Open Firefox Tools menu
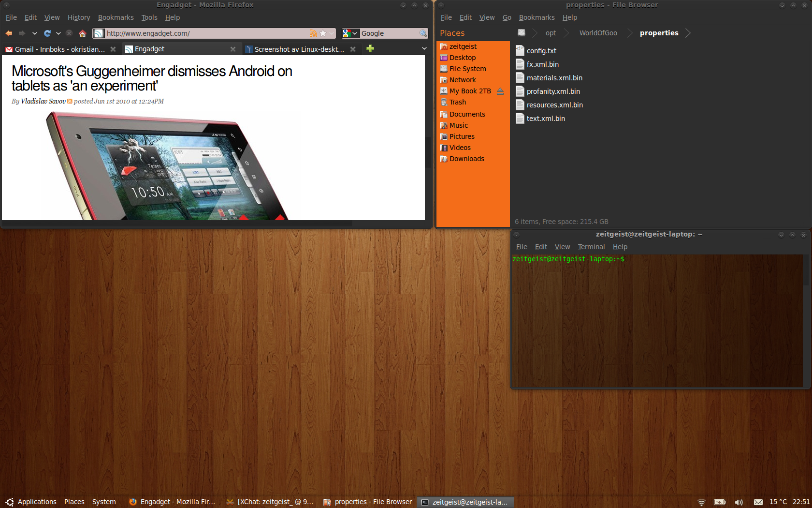The width and height of the screenshot is (812, 508). coord(149,17)
